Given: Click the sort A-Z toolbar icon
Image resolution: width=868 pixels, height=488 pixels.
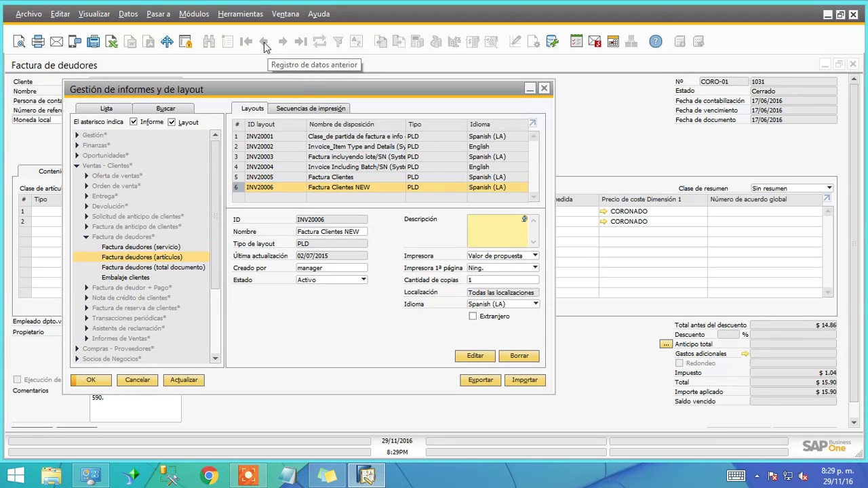Looking at the screenshot, I should [356, 42].
